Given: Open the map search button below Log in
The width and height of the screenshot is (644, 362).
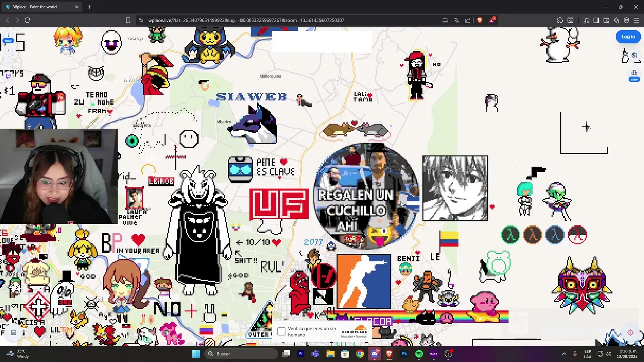Looking at the screenshot, I should 634,56.
